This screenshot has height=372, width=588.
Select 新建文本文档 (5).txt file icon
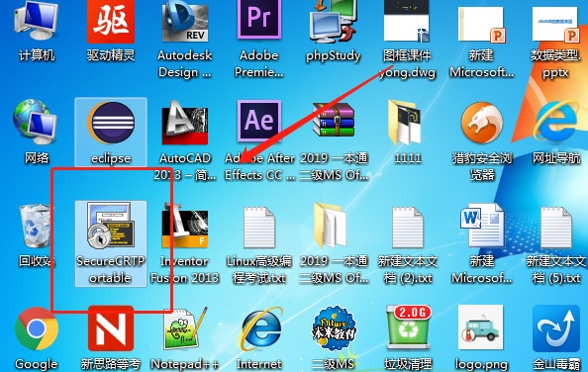[556, 228]
